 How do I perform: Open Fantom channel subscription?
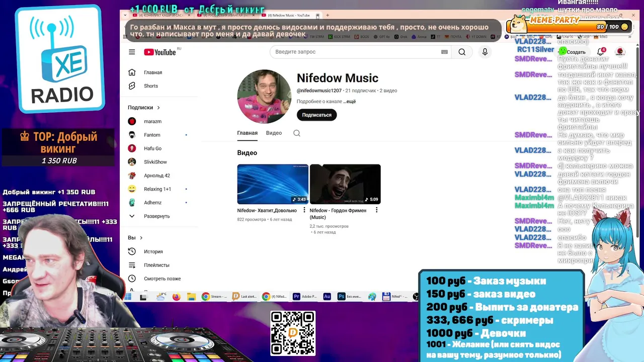coord(152,135)
